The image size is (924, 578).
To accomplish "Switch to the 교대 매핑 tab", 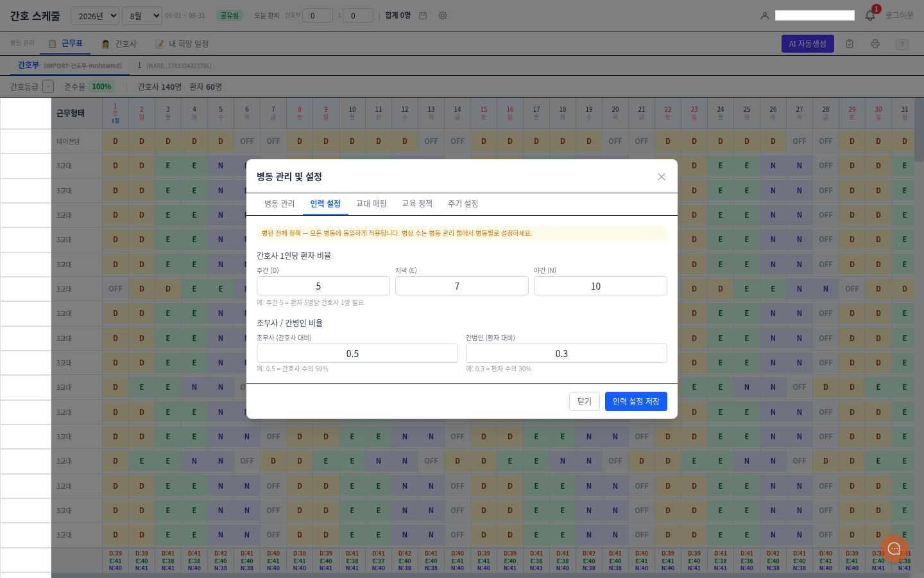I will [372, 204].
